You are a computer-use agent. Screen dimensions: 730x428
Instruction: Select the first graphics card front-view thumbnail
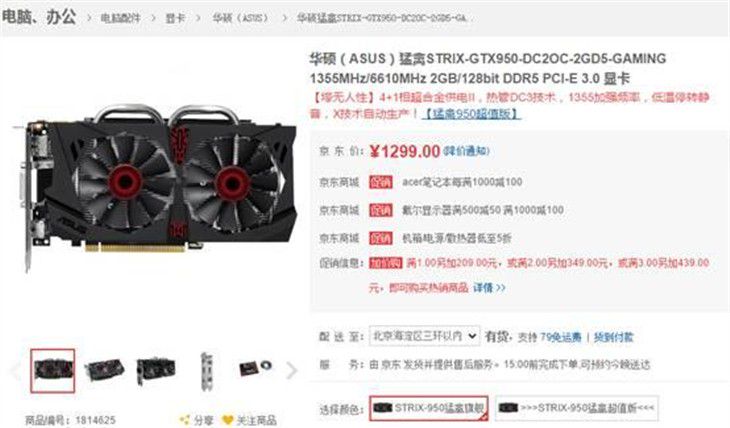coord(53,370)
